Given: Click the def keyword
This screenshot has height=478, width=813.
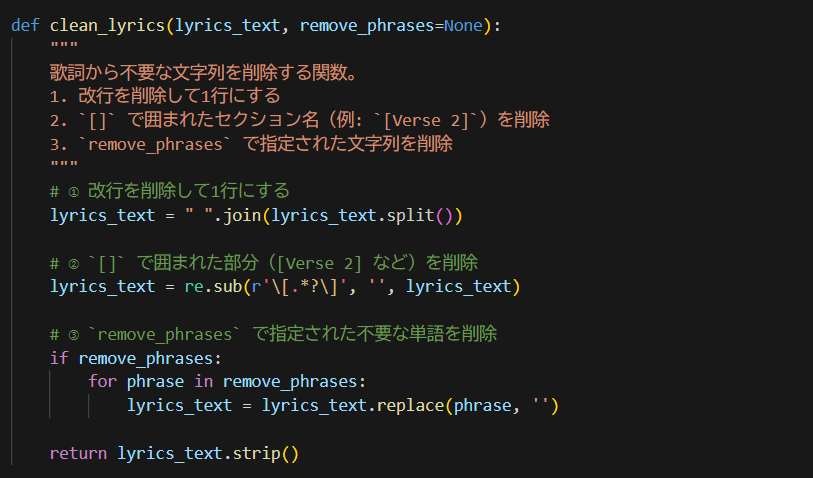Looking at the screenshot, I should (25, 25).
